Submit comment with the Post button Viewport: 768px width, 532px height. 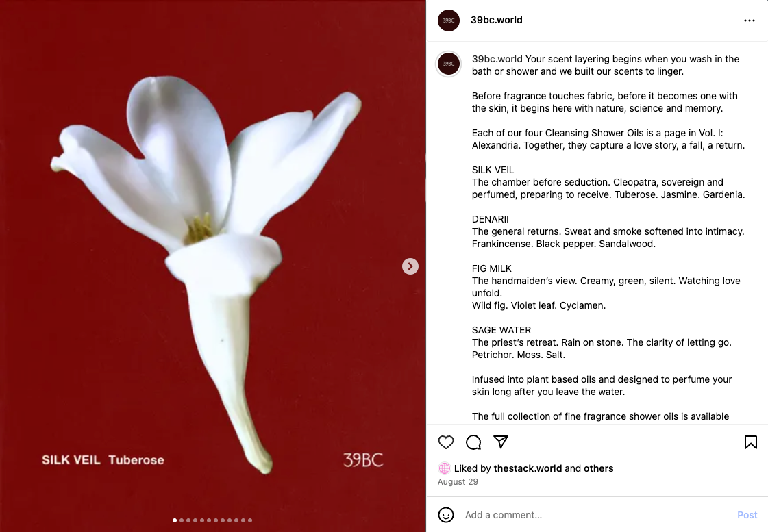(747, 515)
